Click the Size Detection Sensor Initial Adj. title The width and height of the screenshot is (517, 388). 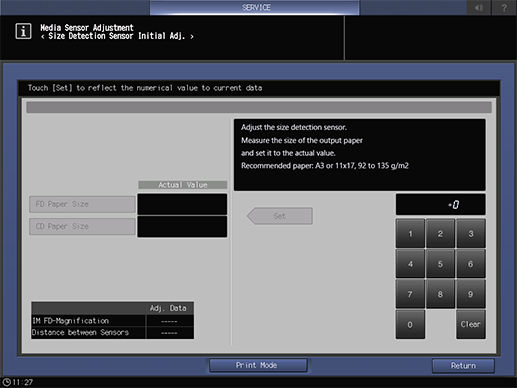(x=117, y=36)
